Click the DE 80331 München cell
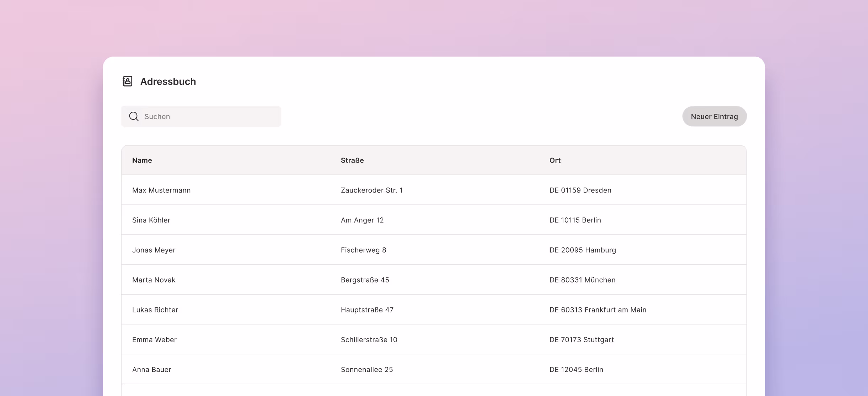868x396 pixels. coord(582,280)
